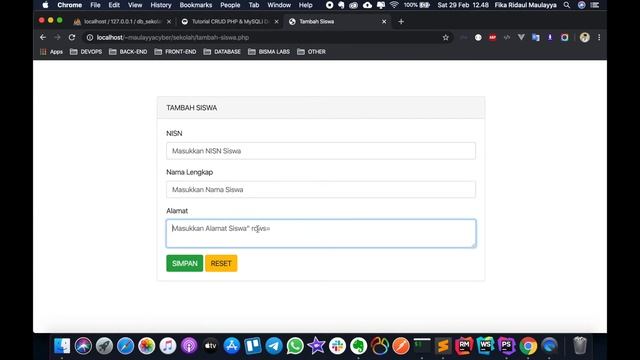Click the yellow RESET button
This screenshot has height=360, width=640.
[221, 263]
